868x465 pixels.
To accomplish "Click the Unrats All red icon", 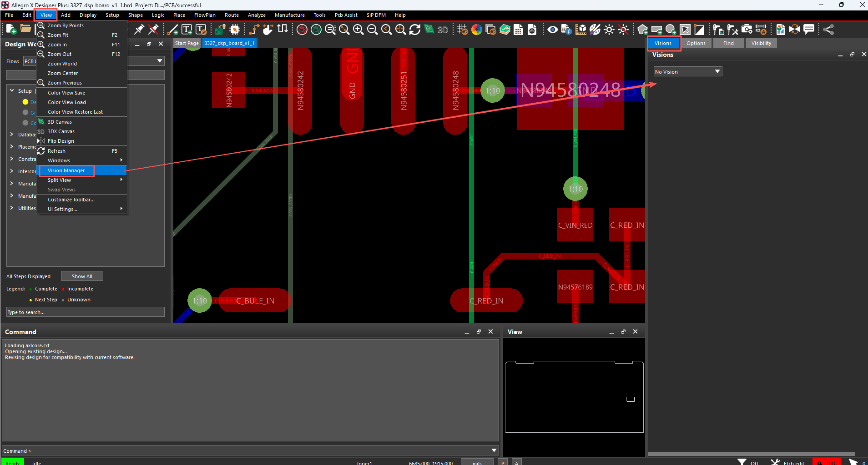I will [302, 30].
